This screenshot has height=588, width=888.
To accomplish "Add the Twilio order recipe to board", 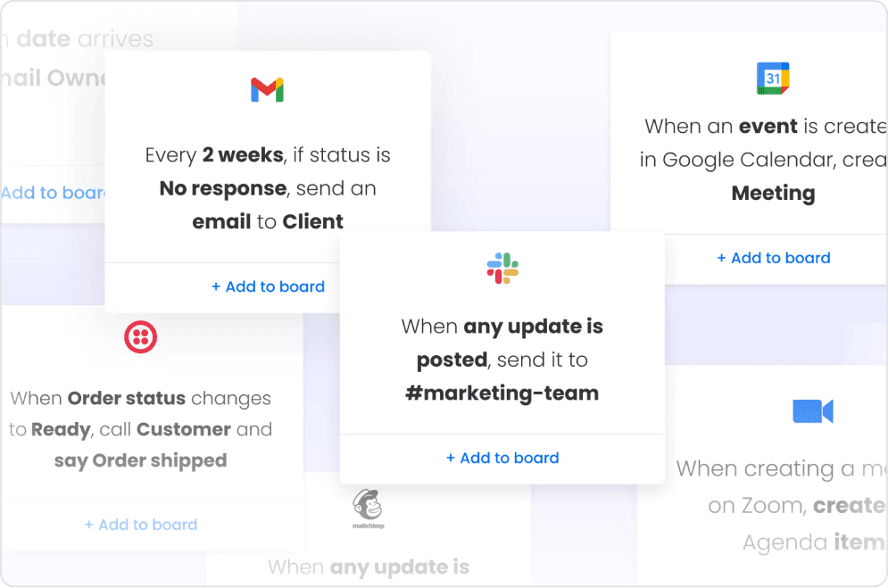I will point(141,525).
